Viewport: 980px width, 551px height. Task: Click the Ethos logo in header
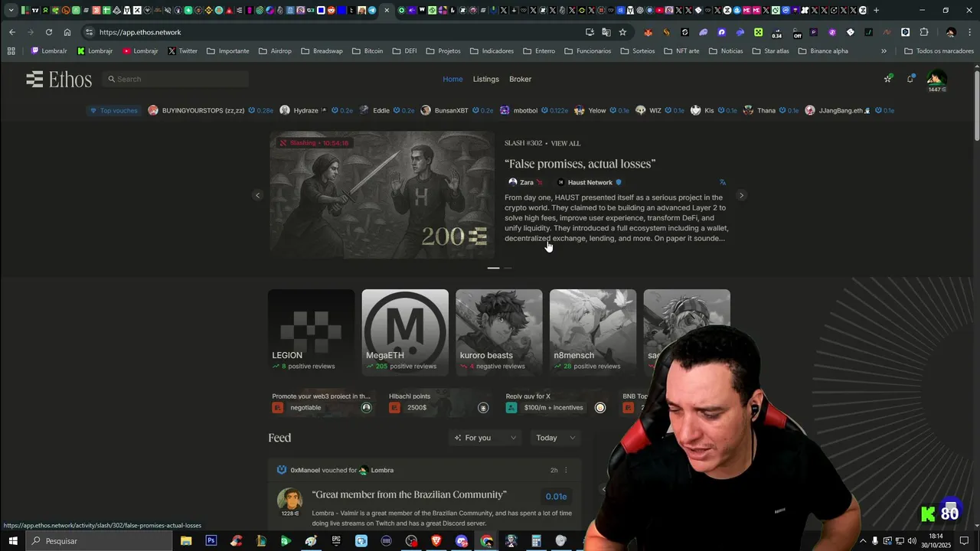pos(59,80)
